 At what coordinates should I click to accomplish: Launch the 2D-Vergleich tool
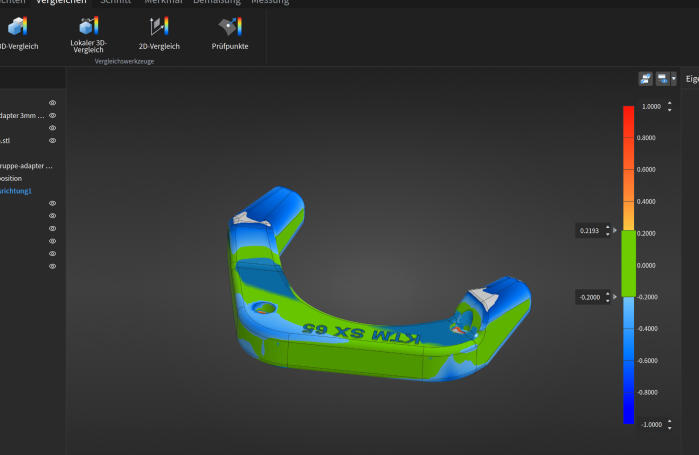159,34
